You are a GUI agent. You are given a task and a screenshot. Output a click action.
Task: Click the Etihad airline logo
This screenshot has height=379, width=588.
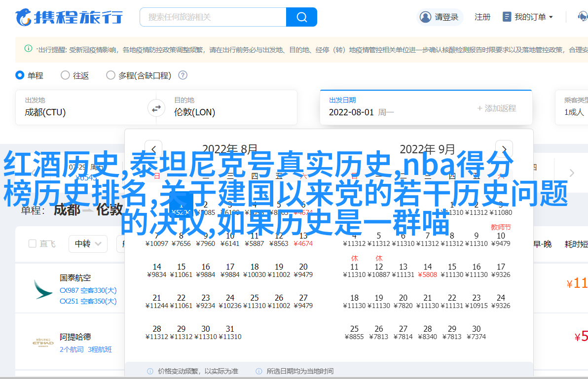click(x=43, y=343)
